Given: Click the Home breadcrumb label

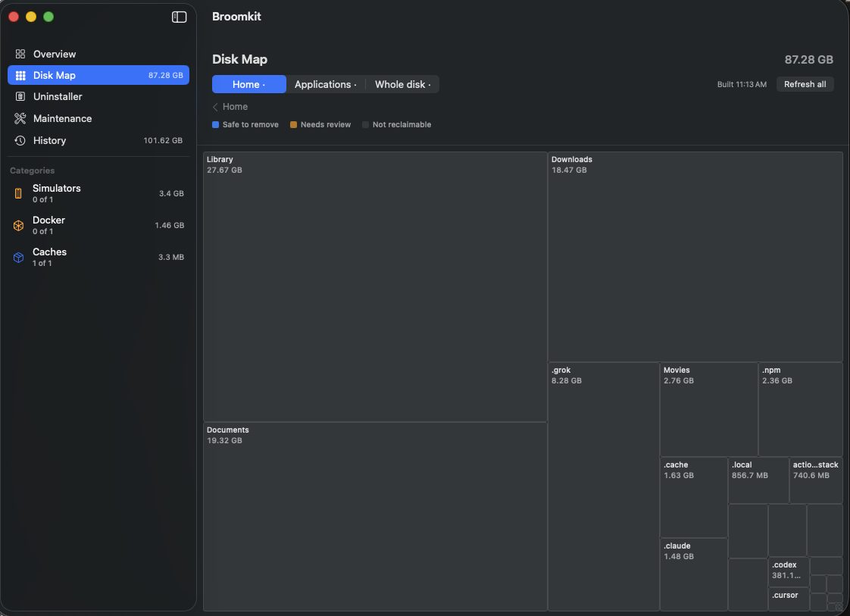Looking at the screenshot, I should [235, 107].
